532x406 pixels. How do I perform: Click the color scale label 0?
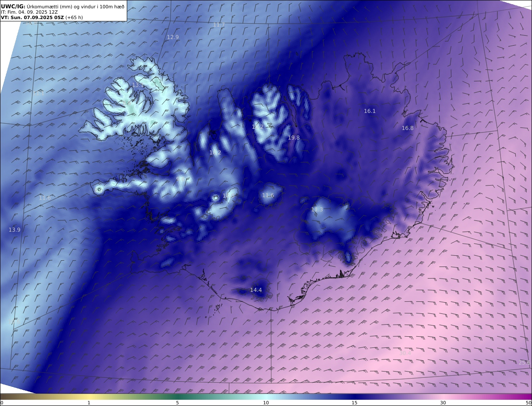coord(2,403)
